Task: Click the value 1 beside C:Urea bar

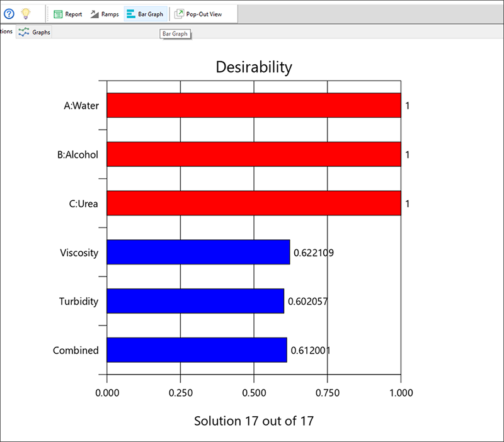Action: (x=407, y=203)
